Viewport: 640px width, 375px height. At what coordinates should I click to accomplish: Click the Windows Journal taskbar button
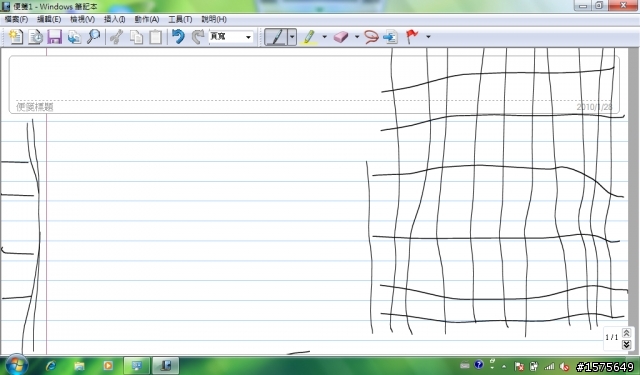click(165, 365)
